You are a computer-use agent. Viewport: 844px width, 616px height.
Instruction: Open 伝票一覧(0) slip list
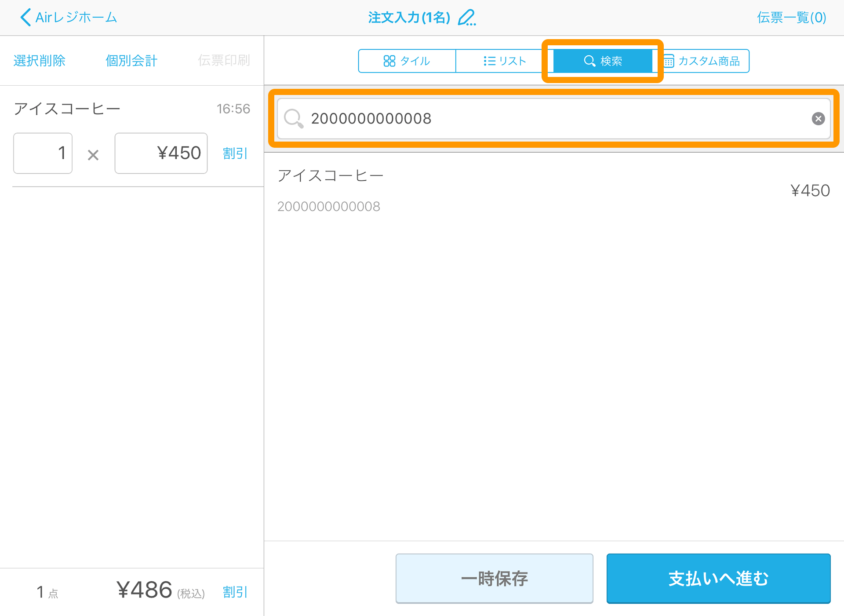pos(791,18)
